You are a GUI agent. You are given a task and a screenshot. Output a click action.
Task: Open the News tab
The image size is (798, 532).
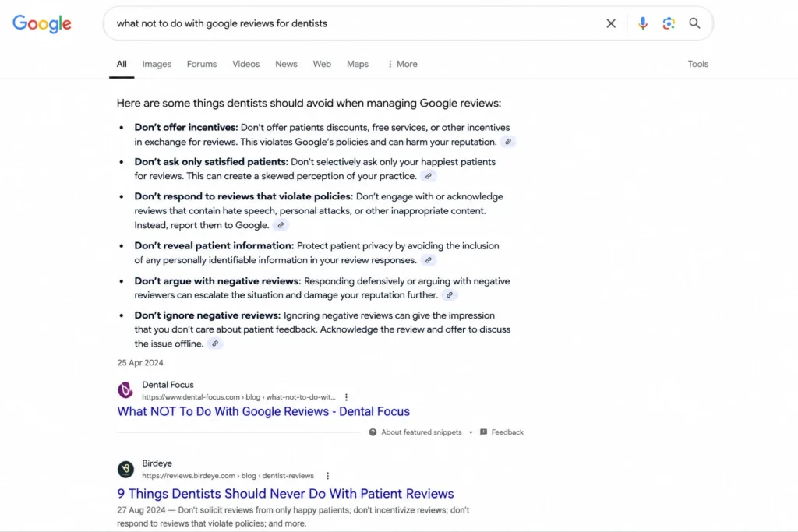click(286, 64)
